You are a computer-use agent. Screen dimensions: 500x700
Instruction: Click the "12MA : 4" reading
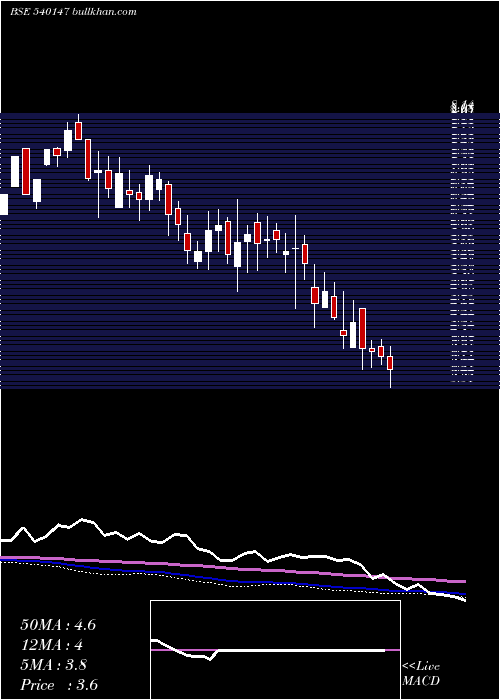[x=52, y=645]
